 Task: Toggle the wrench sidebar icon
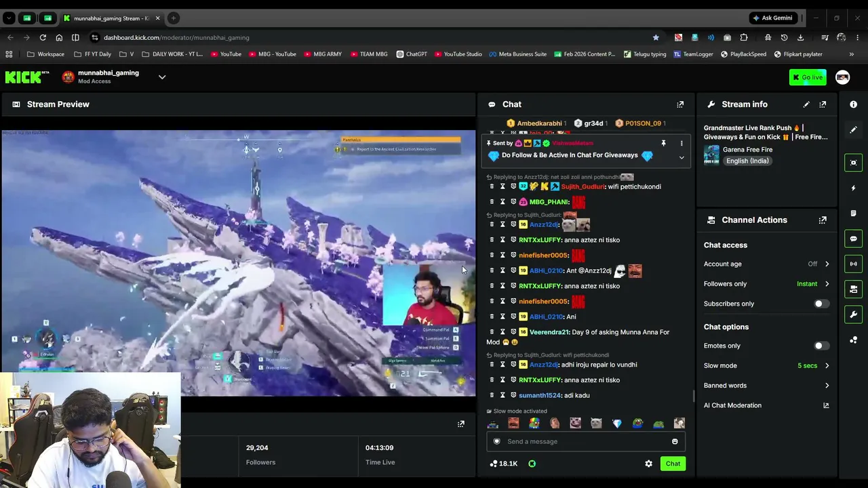point(853,314)
